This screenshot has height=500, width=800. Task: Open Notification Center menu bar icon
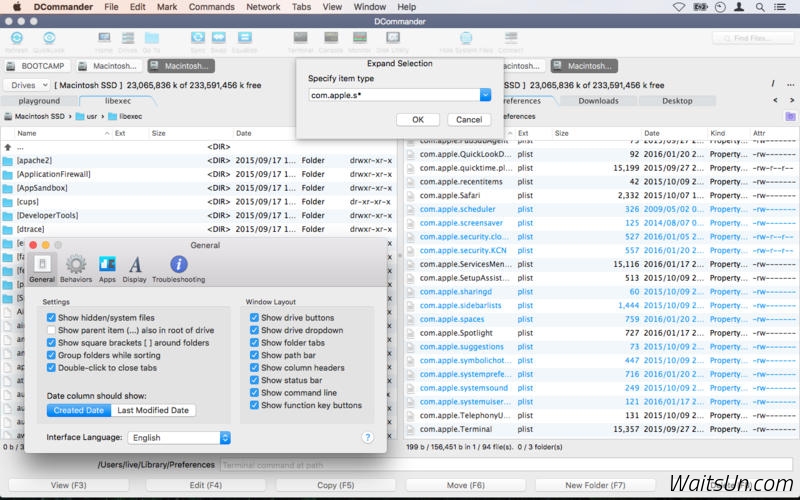pos(780,7)
